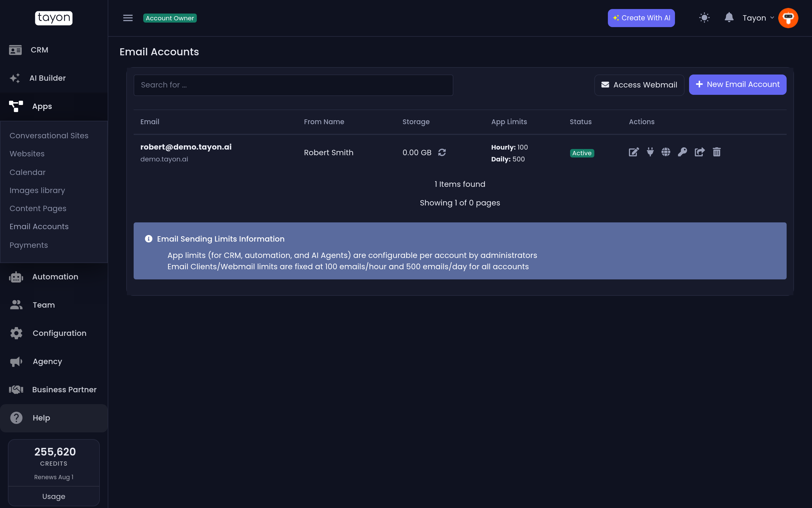This screenshot has width=812, height=508.
Task: Open Websites submenu item
Action: coord(27,154)
